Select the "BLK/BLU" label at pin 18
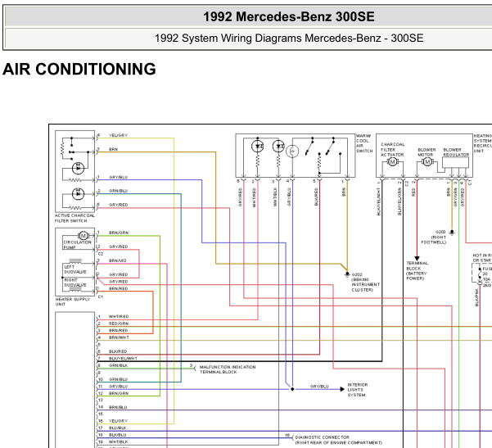 pos(118,435)
